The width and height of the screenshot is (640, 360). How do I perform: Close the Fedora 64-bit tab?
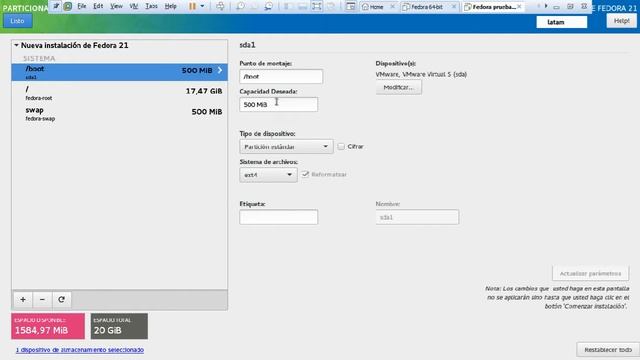(454, 7)
